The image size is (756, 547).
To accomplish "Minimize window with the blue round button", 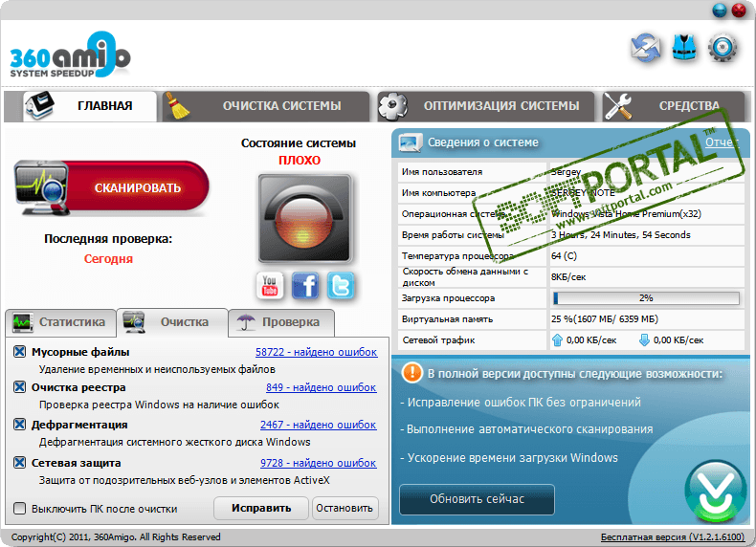I will coord(720,11).
